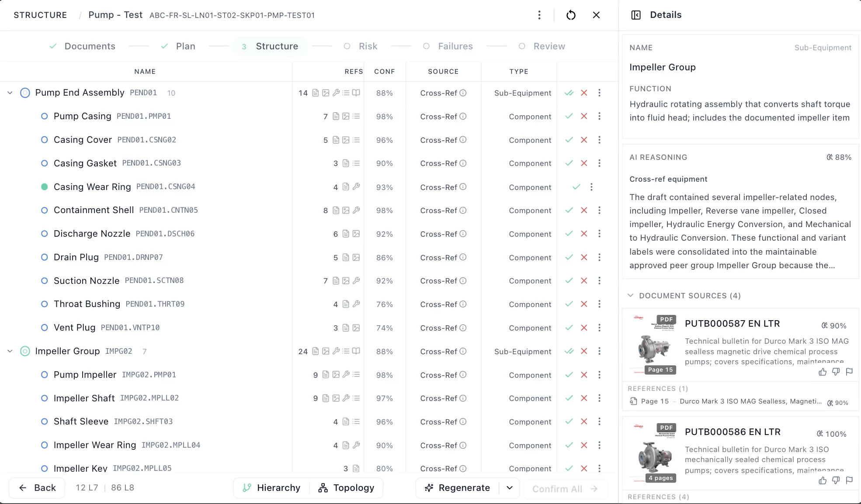Select the Impeller Wear Ring row circle

[44, 445]
